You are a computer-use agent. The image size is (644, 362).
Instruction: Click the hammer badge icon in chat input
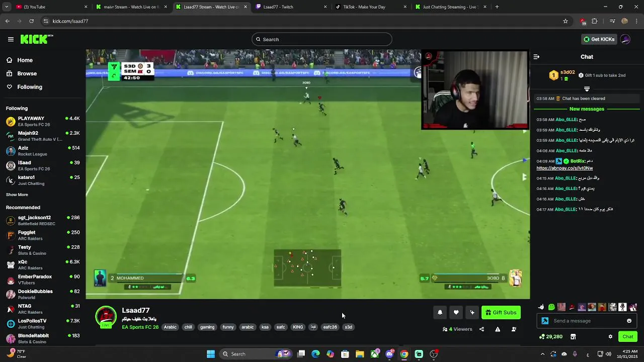pos(544,321)
